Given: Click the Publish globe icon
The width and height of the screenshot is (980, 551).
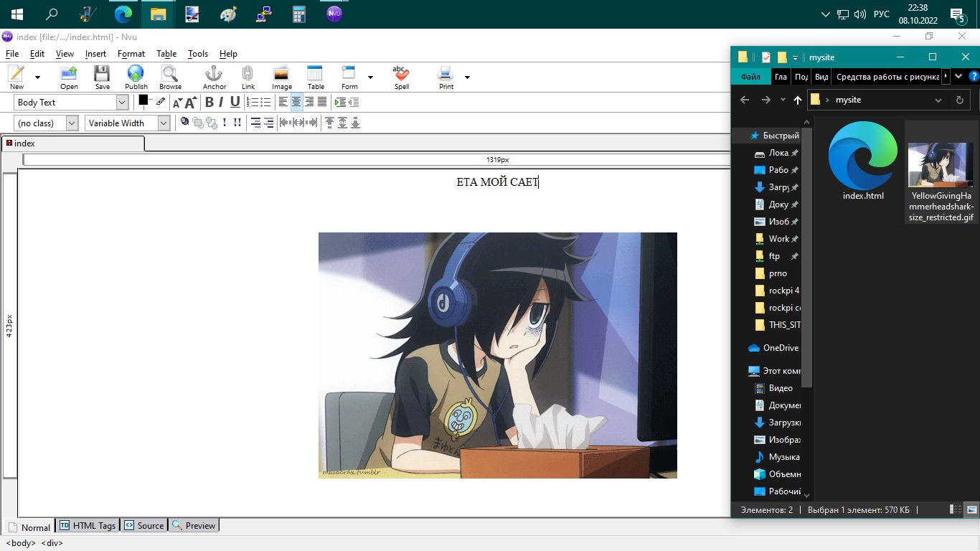Looking at the screenshot, I should [136, 77].
